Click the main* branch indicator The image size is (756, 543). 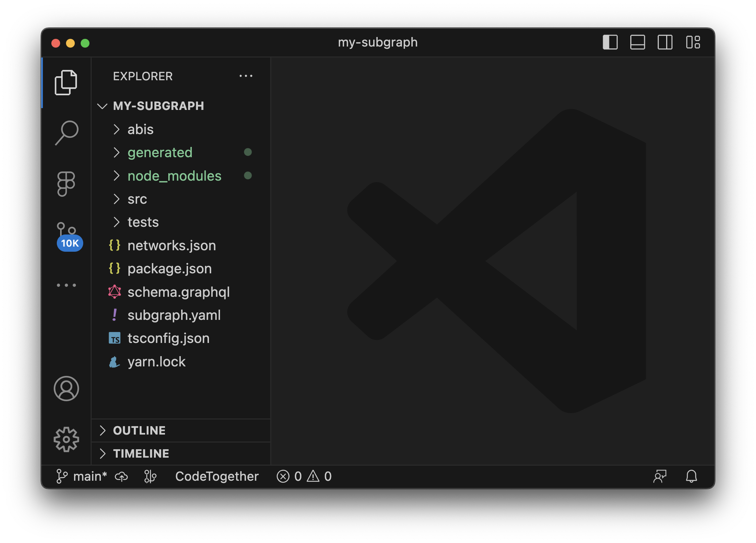82,476
